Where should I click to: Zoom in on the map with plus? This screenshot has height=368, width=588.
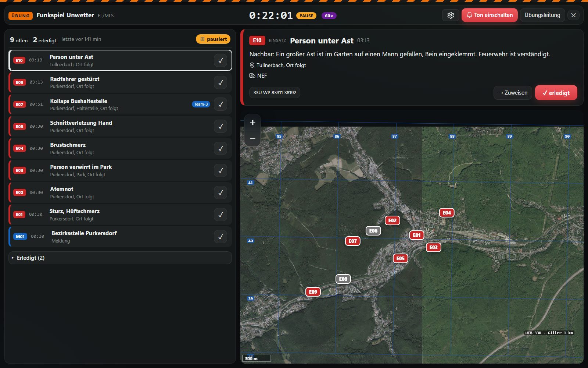click(252, 123)
